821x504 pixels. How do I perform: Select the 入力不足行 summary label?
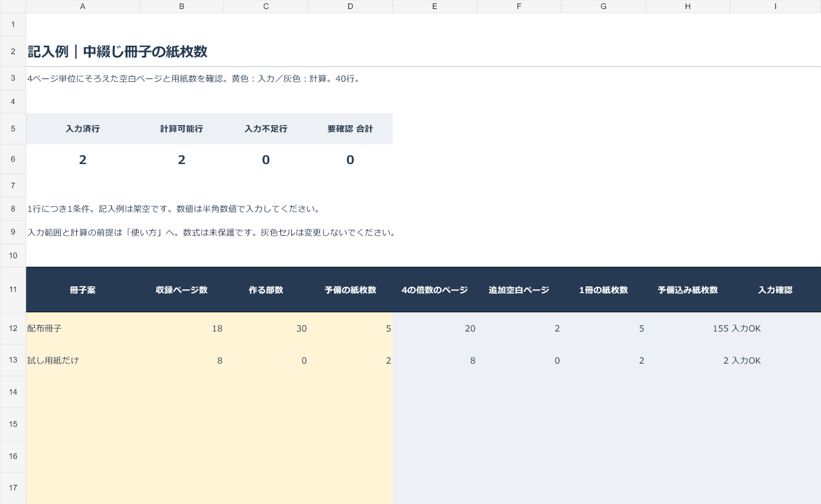point(266,129)
